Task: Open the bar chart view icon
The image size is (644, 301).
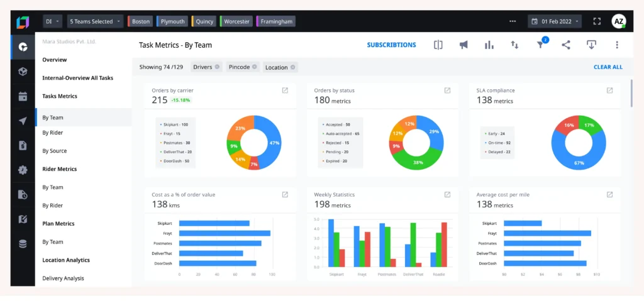Action: click(x=489, y=45)
